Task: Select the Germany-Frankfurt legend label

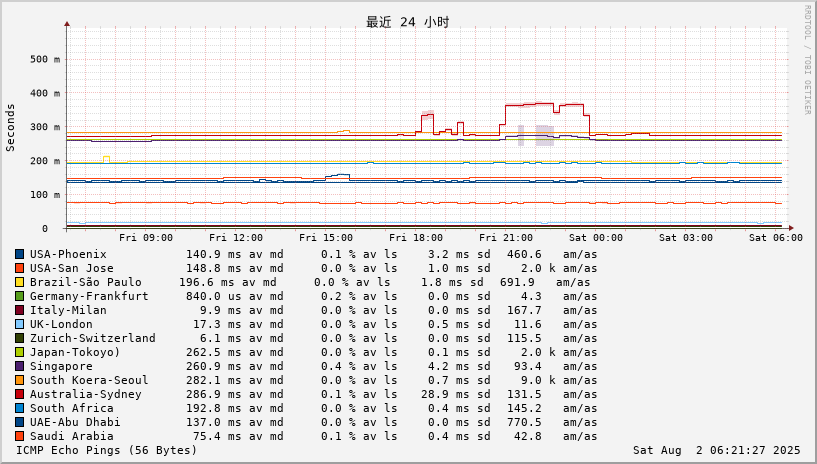Action: coord(89,296)
